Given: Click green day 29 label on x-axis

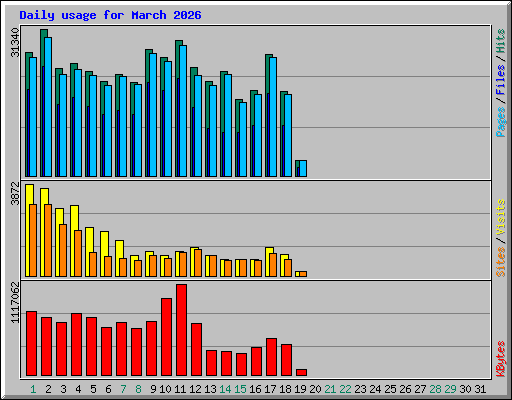Looking at the screenshot, I should pos(450,389).
